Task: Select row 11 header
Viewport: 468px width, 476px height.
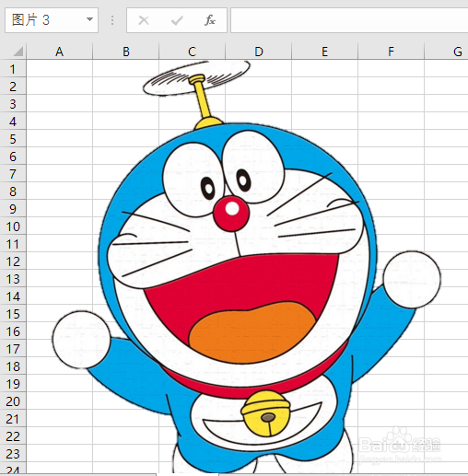Action: [x=13, y=243]
